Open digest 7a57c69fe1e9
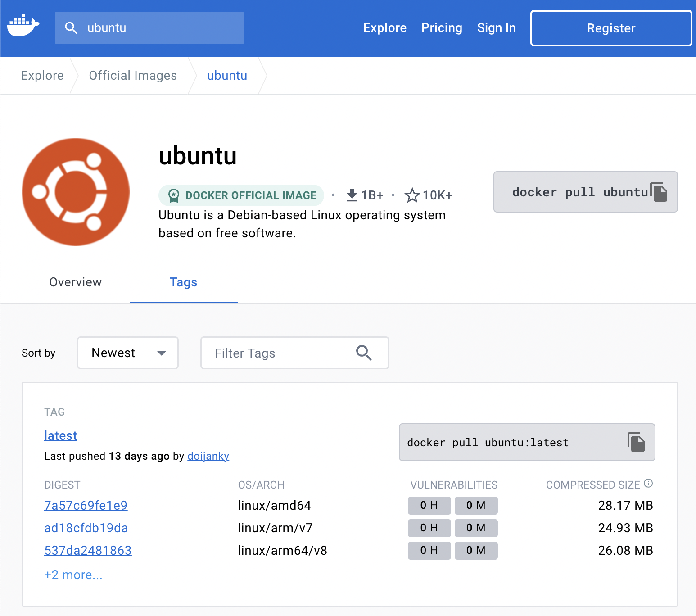The width and height of the screenshot is (696, 616). pyautogui.click(x=86, y=505)
